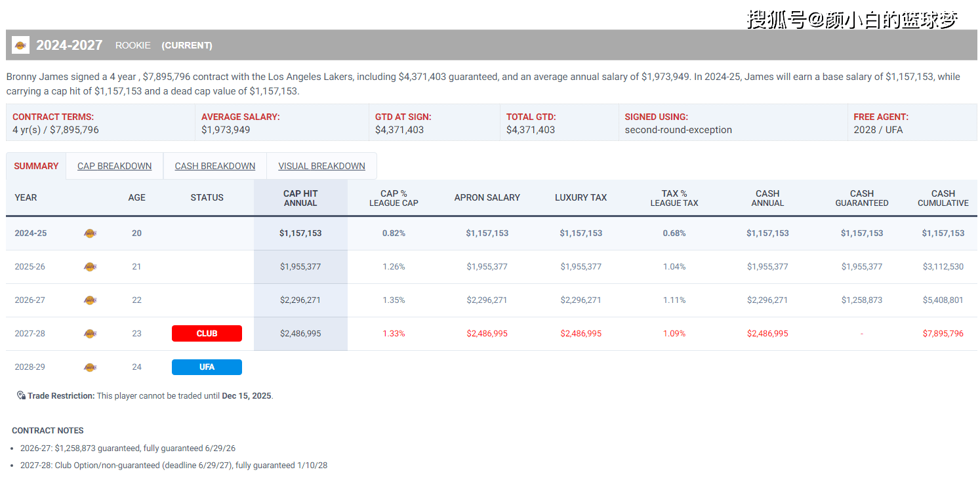Image resolution: width=980 pixels, height=478 pixels.
Task: Click the Dec 15, 2025 trade restriction date
Action: tap(247, 396)
